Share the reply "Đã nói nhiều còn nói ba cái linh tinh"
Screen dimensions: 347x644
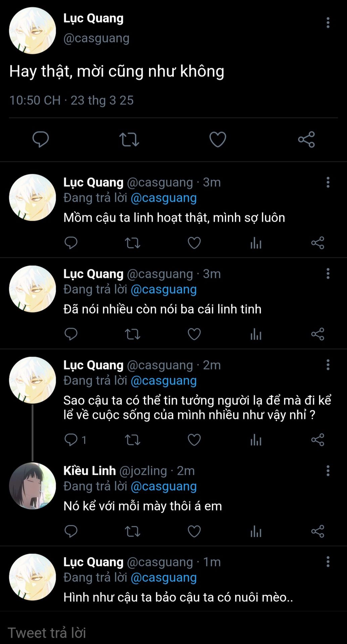[x=317, y=334]
